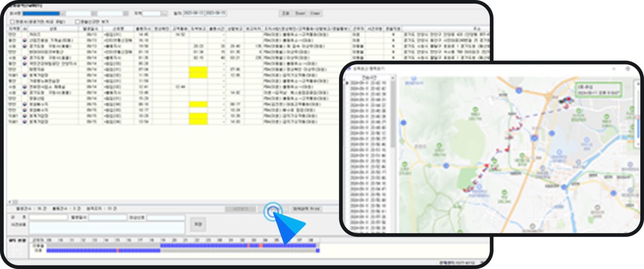Click the first small input field above the memo box
Screen dimensions: 644x269
point(48,218)
